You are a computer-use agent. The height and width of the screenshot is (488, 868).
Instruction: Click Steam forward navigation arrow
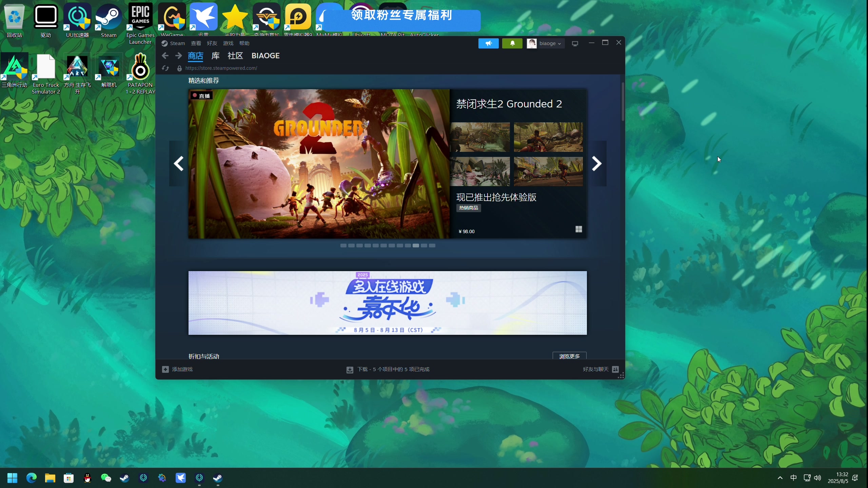[x=178, y=56]
